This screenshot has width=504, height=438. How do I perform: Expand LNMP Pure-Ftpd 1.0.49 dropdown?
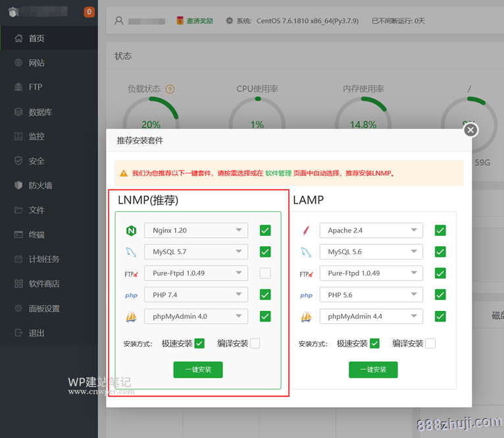[x=196, y=273]
